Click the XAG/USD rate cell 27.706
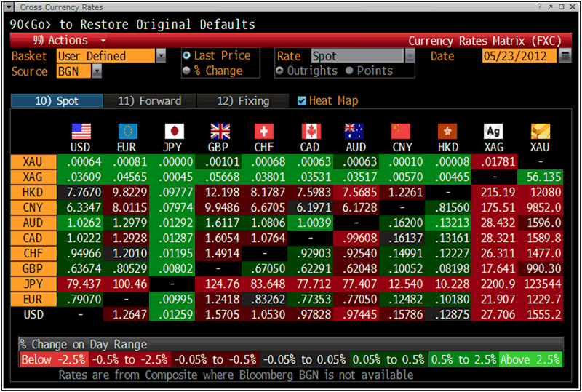This screenshot has width=582, height=392. pyautogui.click(x=495, y=314)
